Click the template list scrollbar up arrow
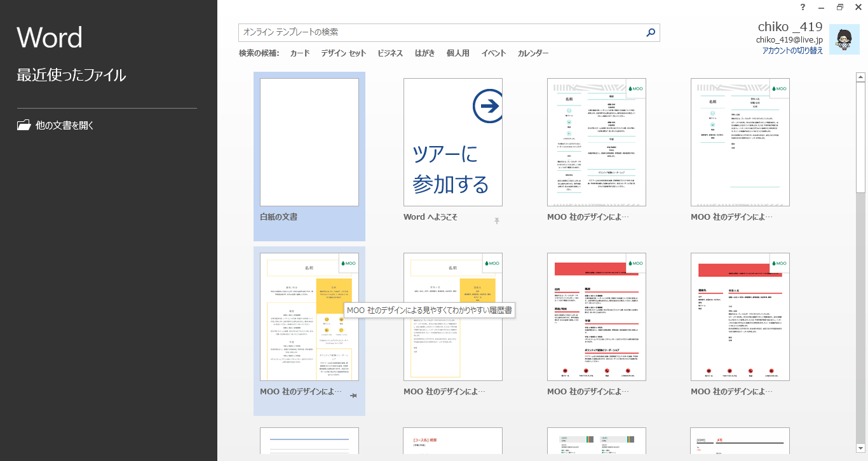The width and height of the screenshot is (868, 461). [861, 77]
